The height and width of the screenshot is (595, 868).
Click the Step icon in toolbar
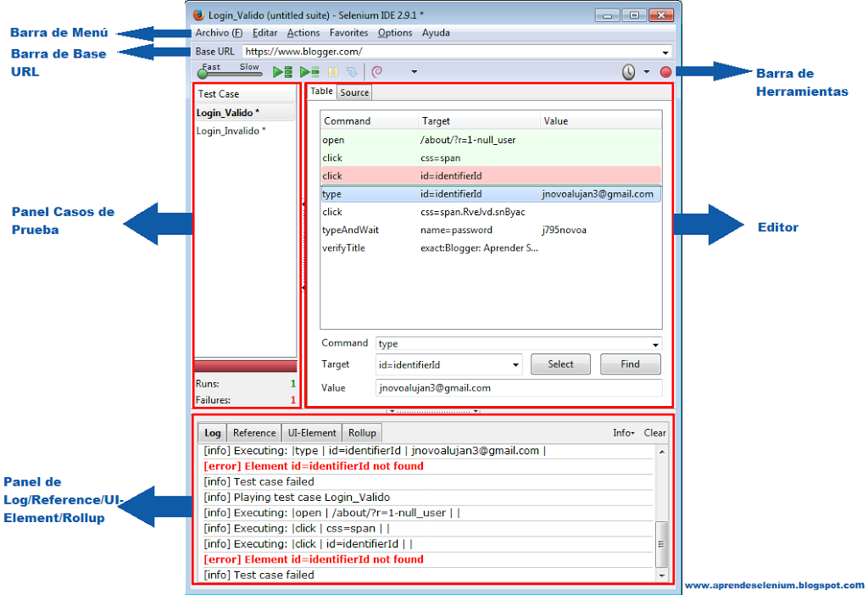click(352, 72)
